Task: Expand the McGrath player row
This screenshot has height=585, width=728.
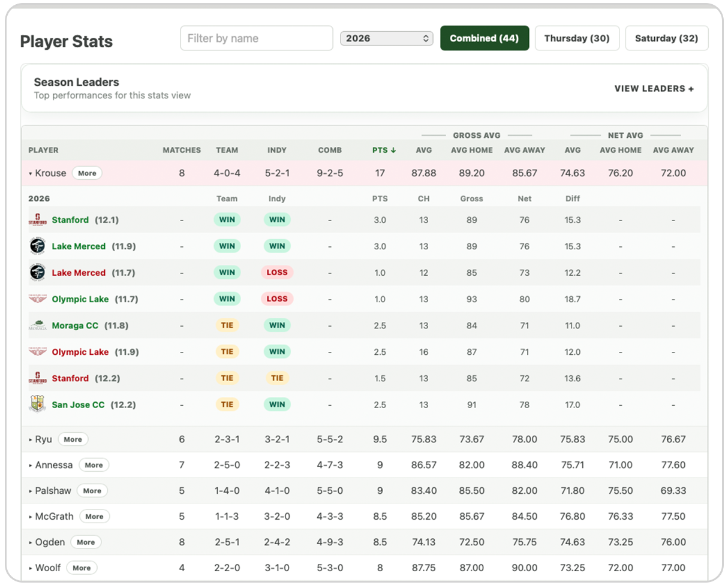Action: 31,517
